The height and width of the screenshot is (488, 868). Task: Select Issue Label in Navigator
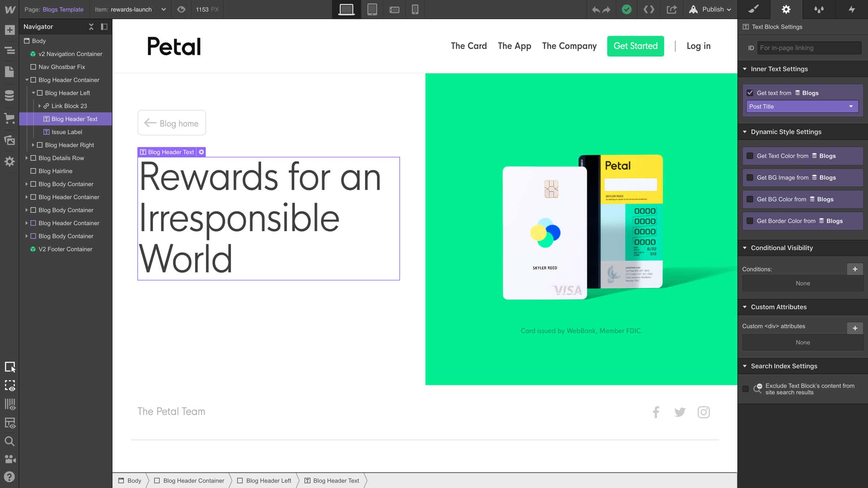click(x=67, y=132)
